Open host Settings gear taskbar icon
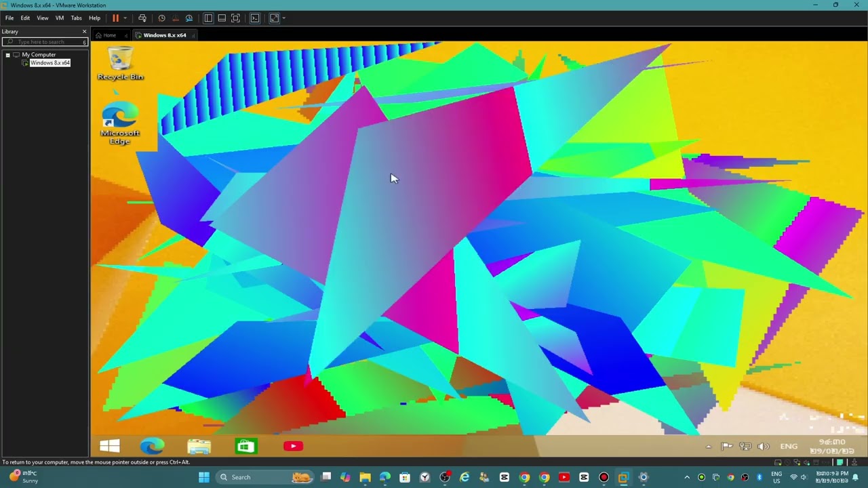868x488 pixels. click(x=644, y=477)
